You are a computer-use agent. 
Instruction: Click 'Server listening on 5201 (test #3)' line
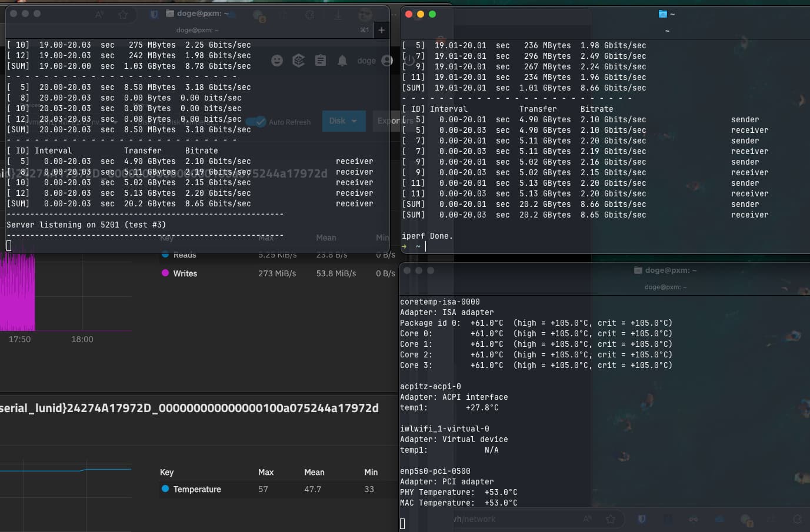(x=86, y=225)
